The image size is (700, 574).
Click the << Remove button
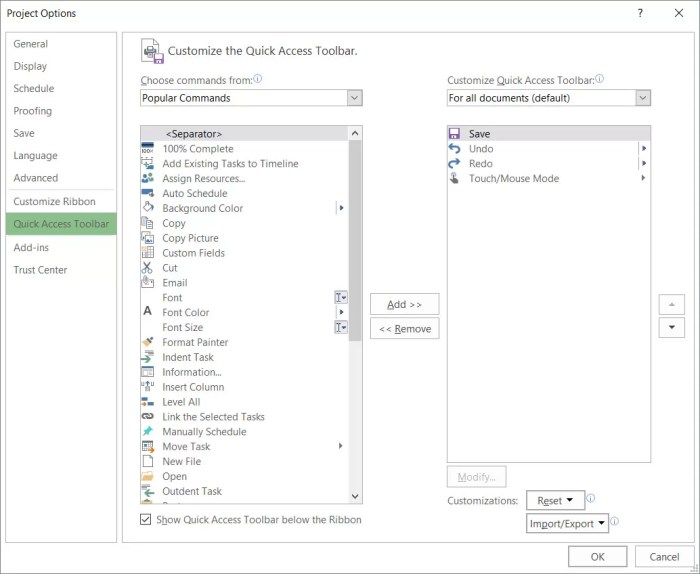tap(404, 329)
